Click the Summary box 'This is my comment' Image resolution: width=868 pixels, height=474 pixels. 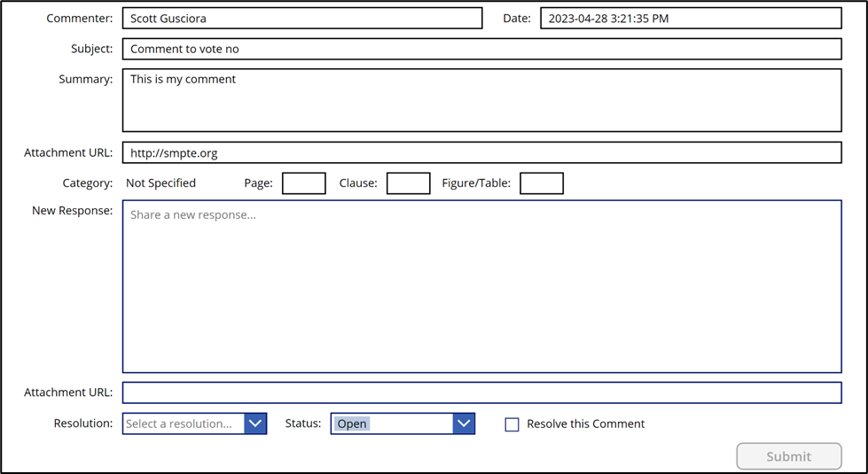click(481, 100)
